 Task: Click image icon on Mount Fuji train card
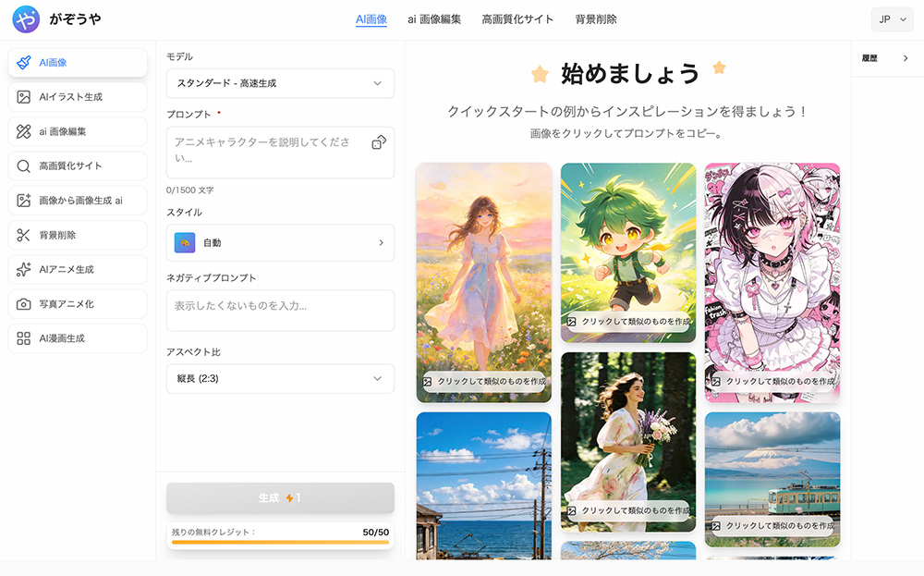(x=715, y=526)
